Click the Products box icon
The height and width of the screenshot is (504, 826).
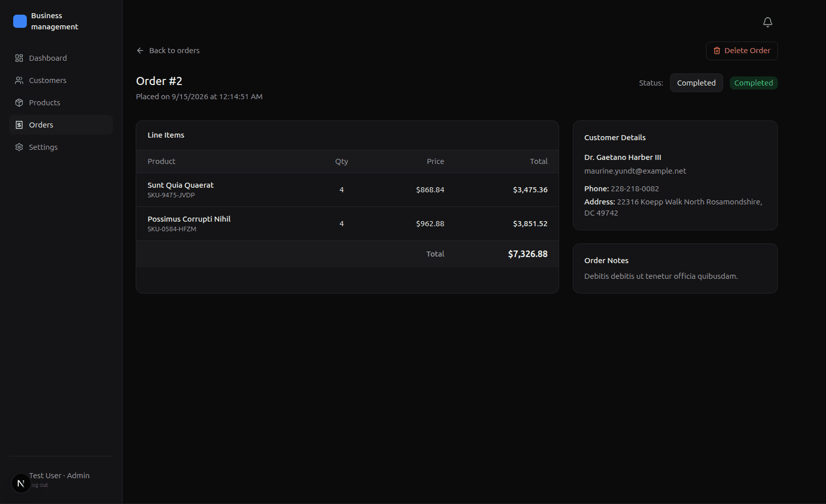click(19, 103)
